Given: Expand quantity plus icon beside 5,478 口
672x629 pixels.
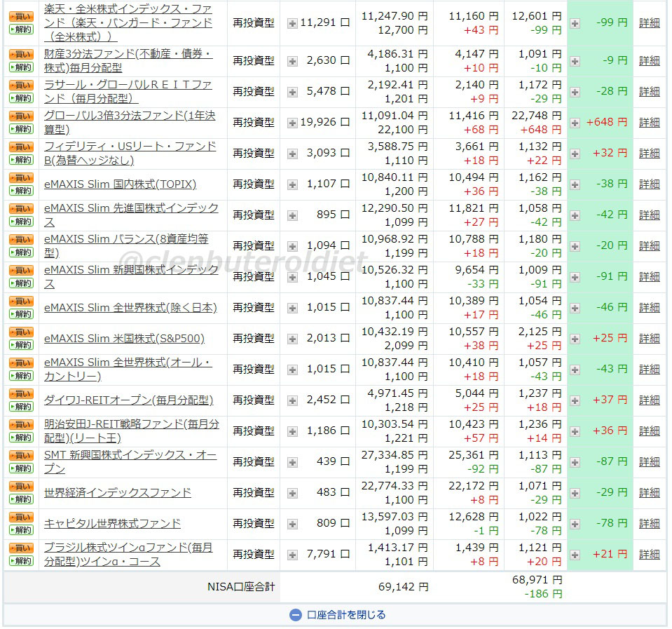Looking at the screenshot, I should pyautogui.click(x=292, y=92).
